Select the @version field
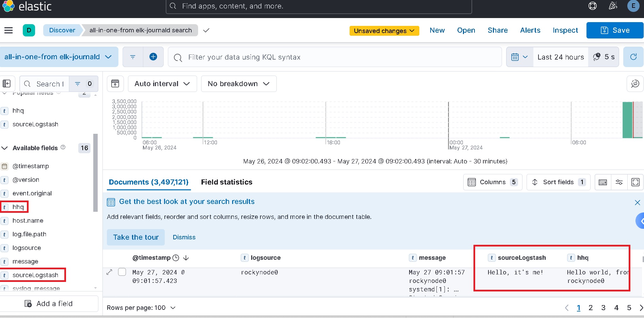Image resolution: width=644 pixels, height=318 pixels. click(x=26, y=180)
